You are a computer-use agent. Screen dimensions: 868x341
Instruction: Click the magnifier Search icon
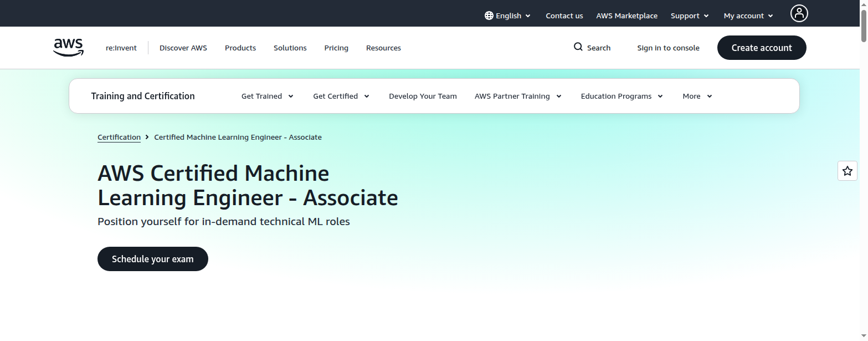click(578, 47)
